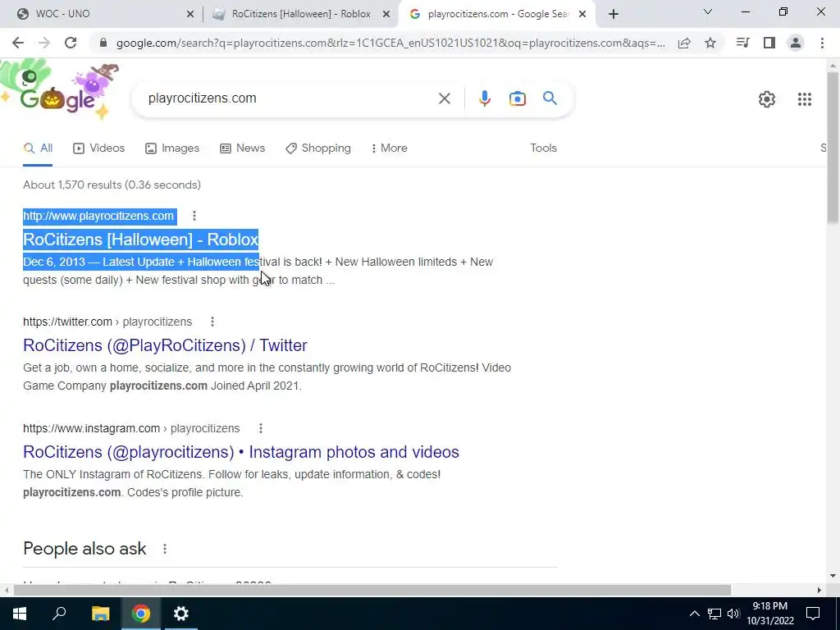Open People also ask options dots
Image resolution: width=840 pixels, height=630 pixels.
[165, 549]
